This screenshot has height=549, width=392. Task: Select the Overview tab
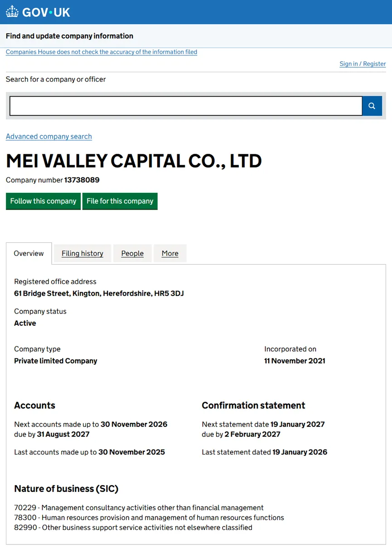[29, 253]
